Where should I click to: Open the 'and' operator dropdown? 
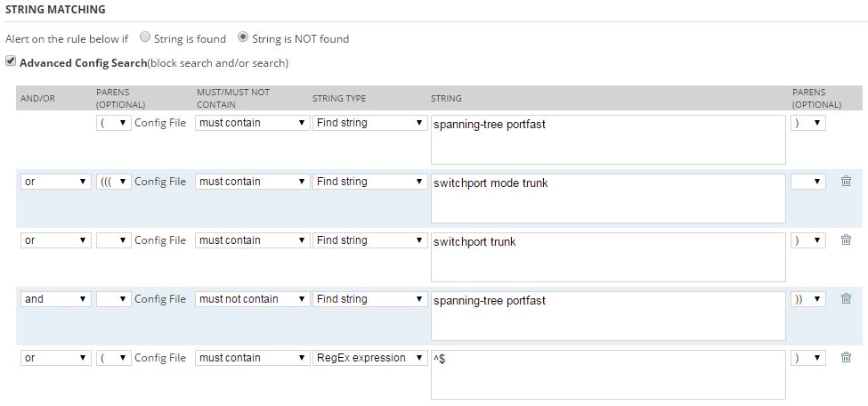pos(55,299)
